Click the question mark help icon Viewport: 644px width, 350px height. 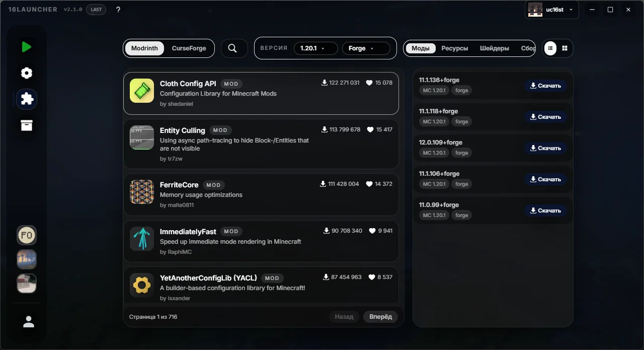(118, 10)
